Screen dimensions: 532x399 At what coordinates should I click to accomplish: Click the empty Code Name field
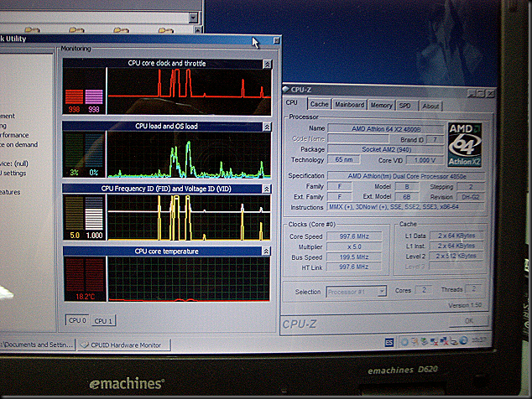pos(358,138)
